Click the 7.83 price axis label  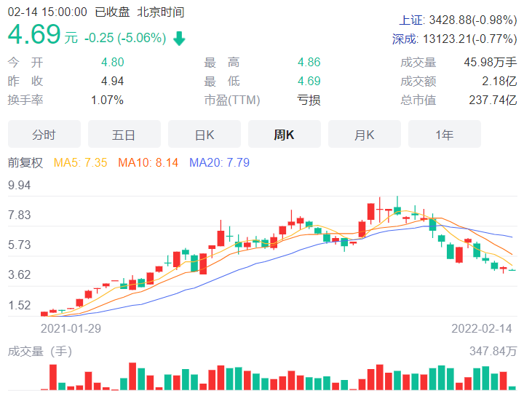click(x=20, y=215)
